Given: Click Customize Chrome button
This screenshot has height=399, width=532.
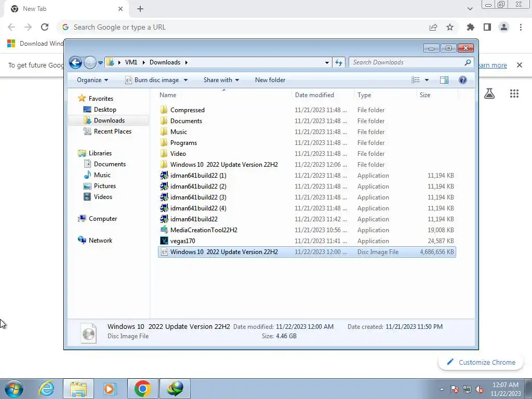Looking at the screenshot, I should pos(481,362).
